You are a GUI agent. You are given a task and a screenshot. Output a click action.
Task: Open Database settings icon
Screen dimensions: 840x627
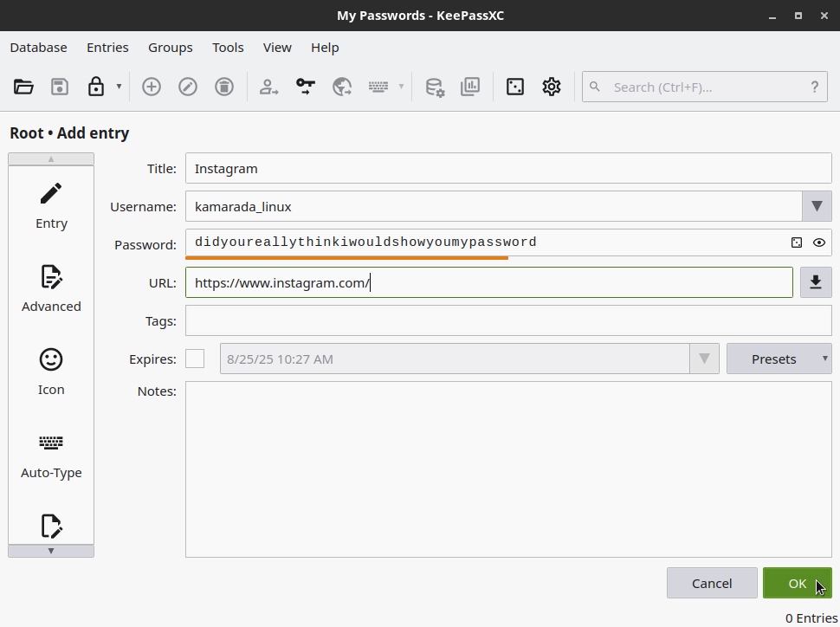435,87
